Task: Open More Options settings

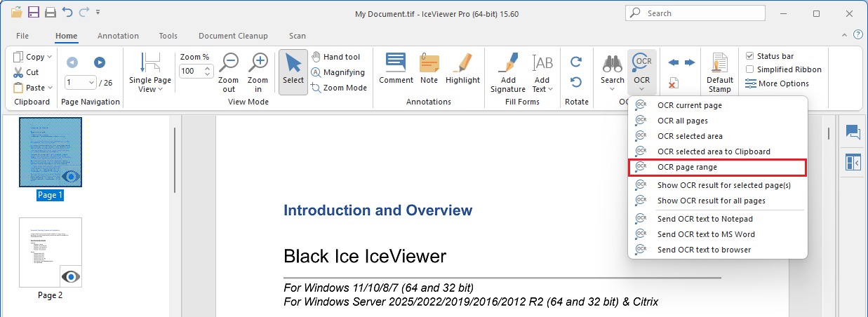Action: (777, 83)
